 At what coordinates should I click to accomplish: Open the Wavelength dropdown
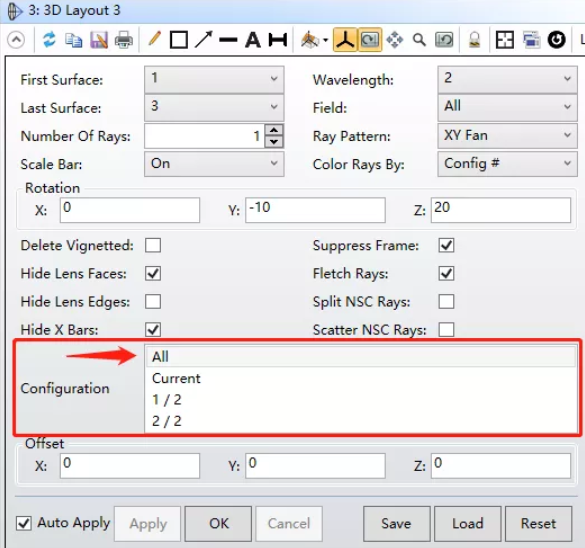point(507,79)
